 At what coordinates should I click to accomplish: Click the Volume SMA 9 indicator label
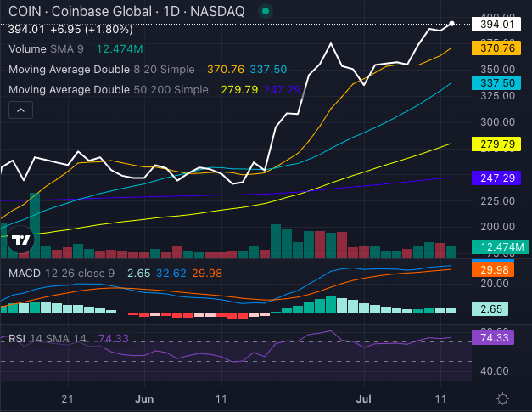pos(46,49)
